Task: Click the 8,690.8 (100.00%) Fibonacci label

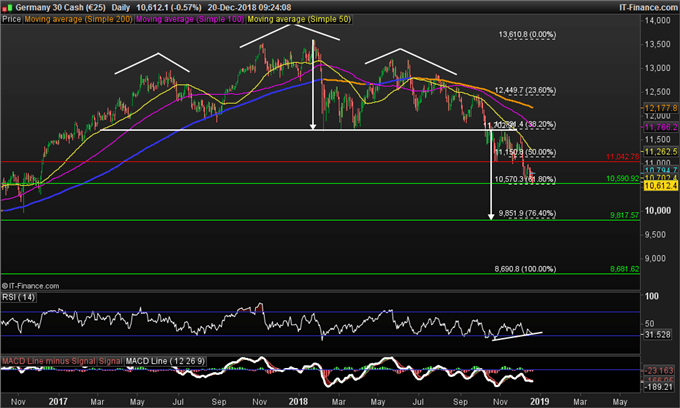Action: point(525,269)
